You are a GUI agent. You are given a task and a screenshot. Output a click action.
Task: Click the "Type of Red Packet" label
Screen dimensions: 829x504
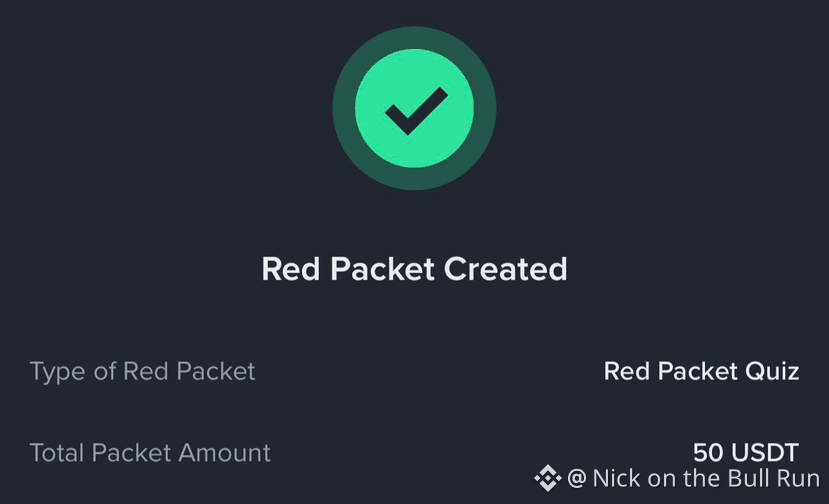pos(142,371)
